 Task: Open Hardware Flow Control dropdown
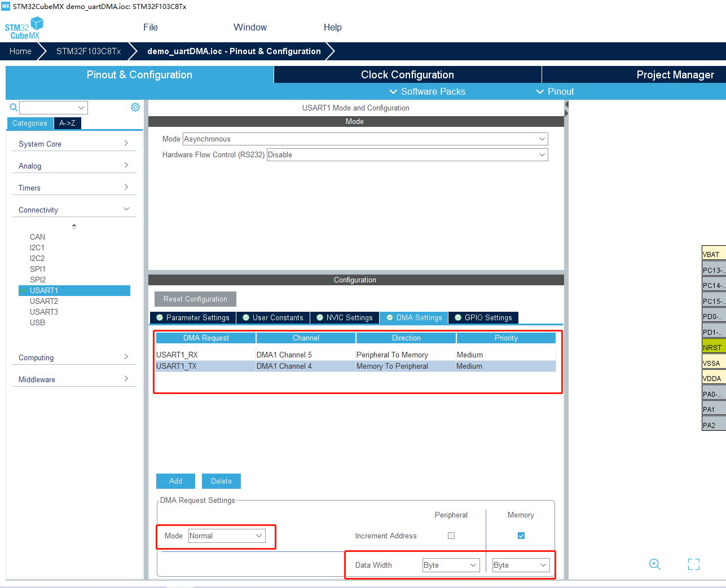pyautogui.click(x=407, y=154)
